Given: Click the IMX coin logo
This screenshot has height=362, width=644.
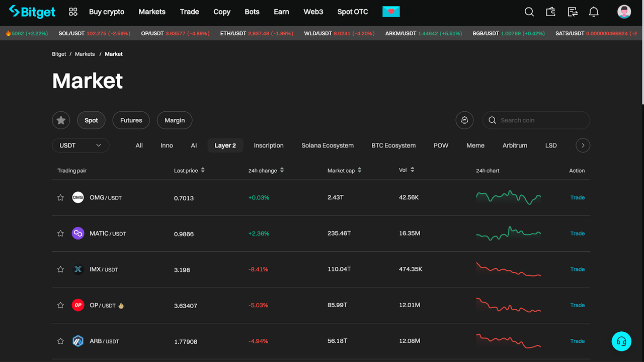Looking at the screenshot, I should (77, 269).
